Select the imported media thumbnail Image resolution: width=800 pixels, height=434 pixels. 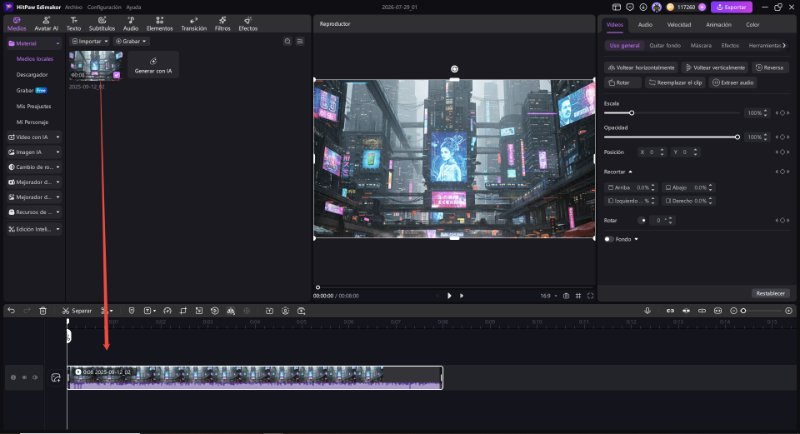pyautogui.click(x=96, y=65)
